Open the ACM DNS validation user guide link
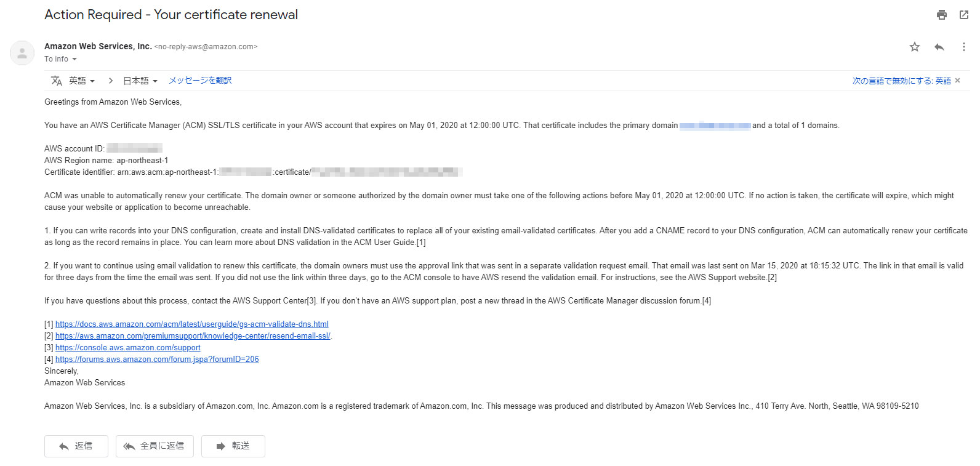The height and width of the screenshot is (466, 980). (191, 324)
